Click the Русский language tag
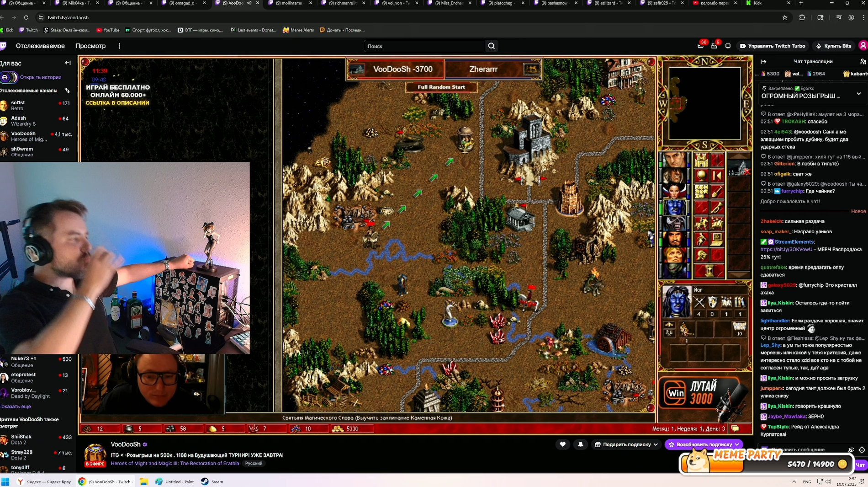 pyautogui.click(x=254, y=463)
